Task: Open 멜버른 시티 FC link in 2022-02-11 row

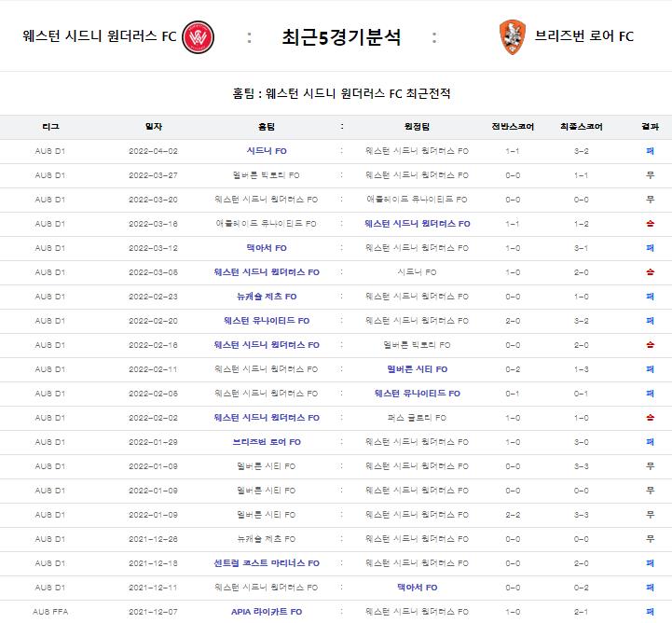Action: pyautogui.click(x=417, y=369)
